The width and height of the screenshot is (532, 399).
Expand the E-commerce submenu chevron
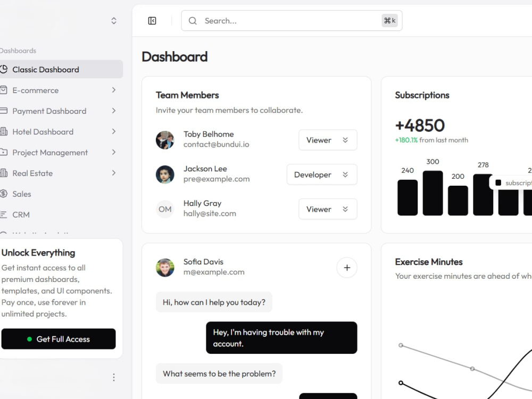point(114,90)
